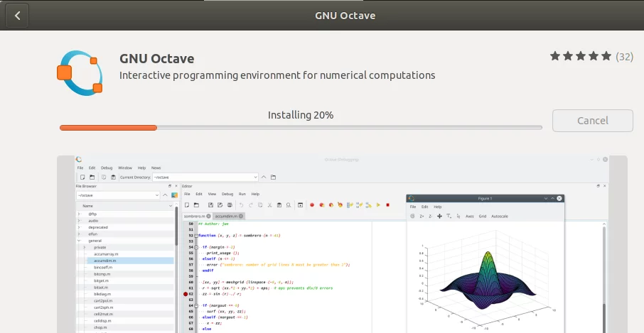
Task: Click the Editor toolbar toggle breakpoint red dot
Action: pyautogui.click(x=312, y=205)
